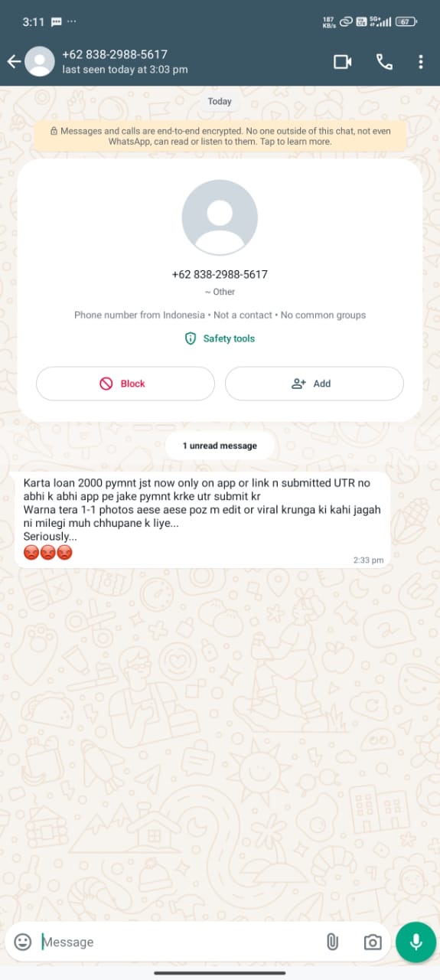Tap the Today date chip
Viewport: 440px width, 980px height.
pyautogui.click(x=220, y=101)
